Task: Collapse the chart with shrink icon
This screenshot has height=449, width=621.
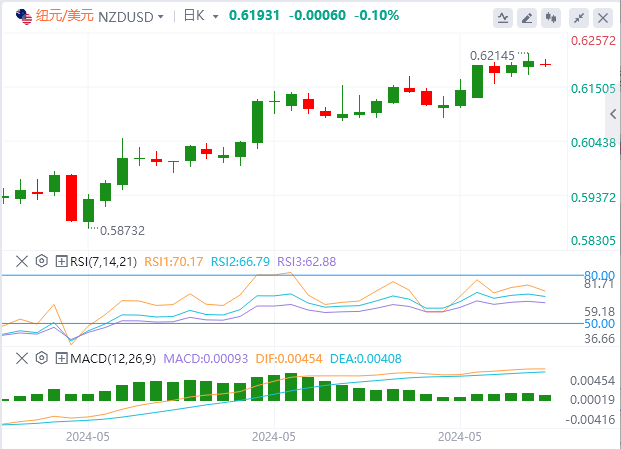Action: pyautogui.click(x=579, y=18)
